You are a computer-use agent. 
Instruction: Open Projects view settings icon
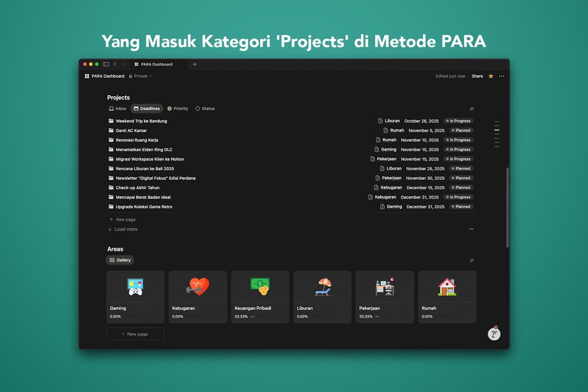pyautogui.click(x=471, y=109)
